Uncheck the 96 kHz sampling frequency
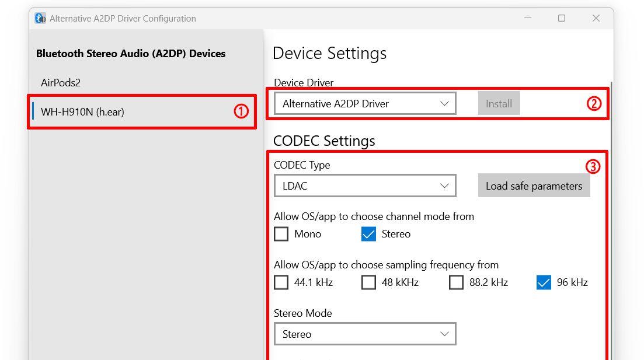Viewport: 644px width, 360px height. pos(544,282)
